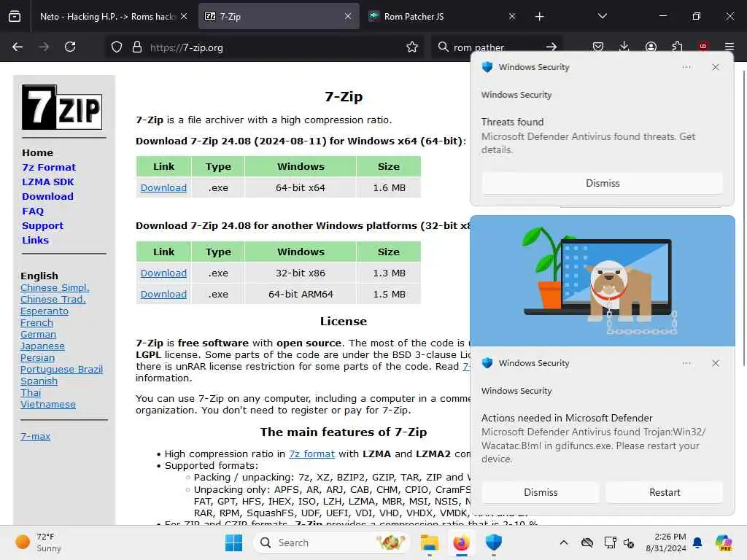The image size is (747, 560).
Task: Open Windows Security from the taskbar
Action: pyautogui.click(x=494, y=542)
